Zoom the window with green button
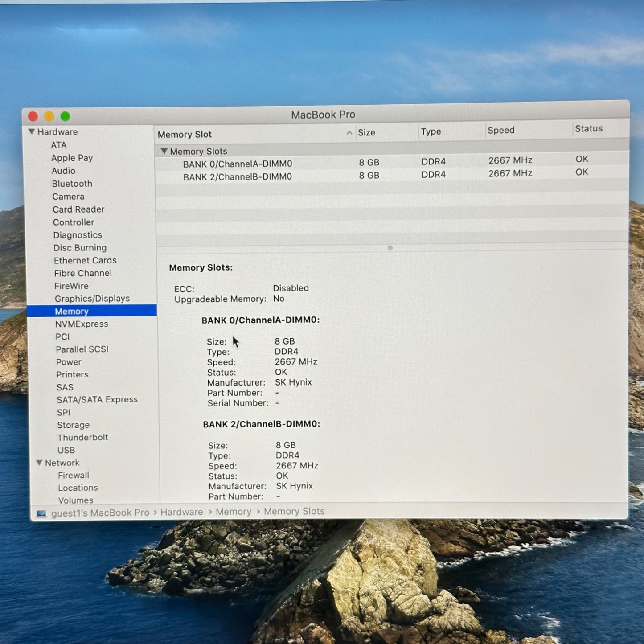This screenshot has height=644, width=644. pos(66,116)
